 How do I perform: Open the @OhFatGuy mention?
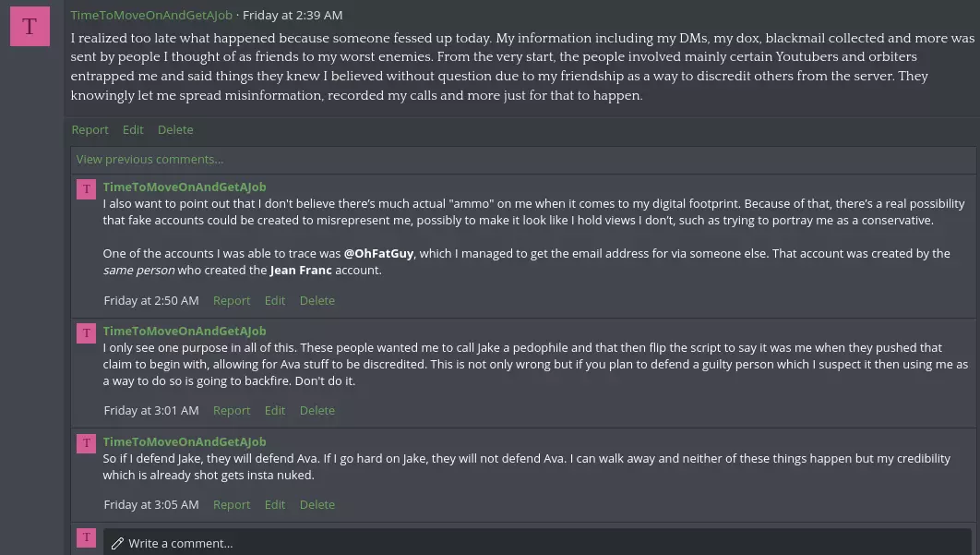pyautogui.click(x=378, y=253)
